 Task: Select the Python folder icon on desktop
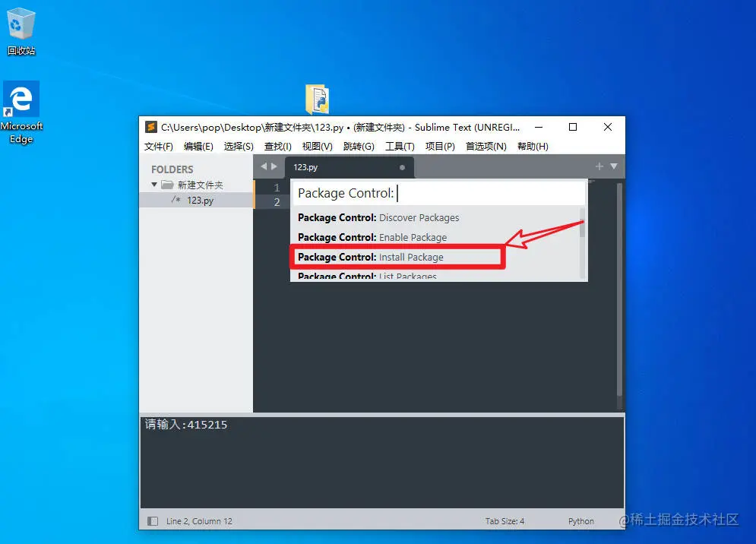coord(318,99)
